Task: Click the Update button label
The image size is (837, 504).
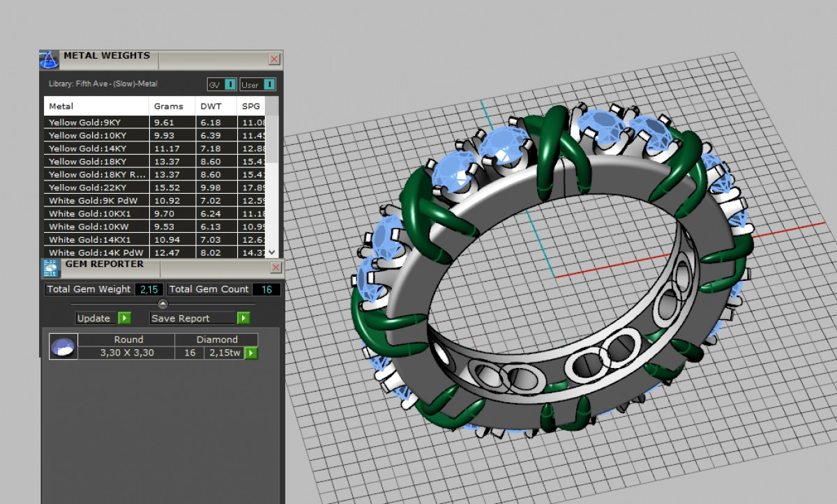Action: point(94,319)
